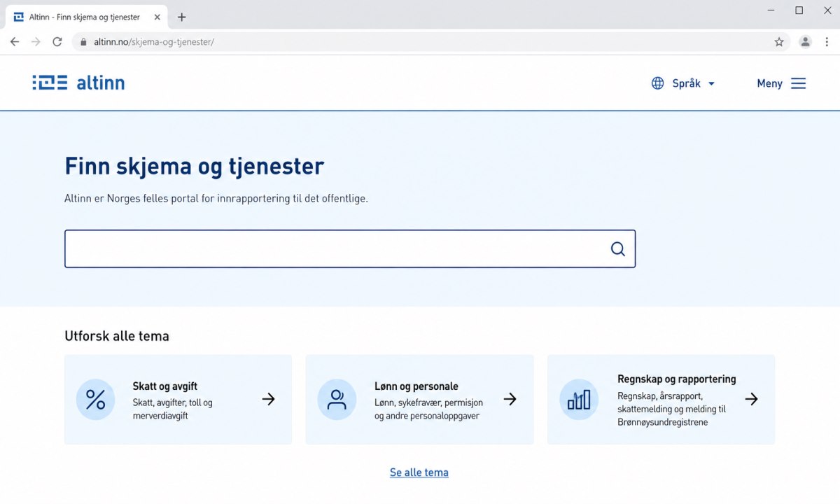Maximize the browser window
The width and height of the screenshot is (840, 504).
pyautogui.click(x=799, y=10)
